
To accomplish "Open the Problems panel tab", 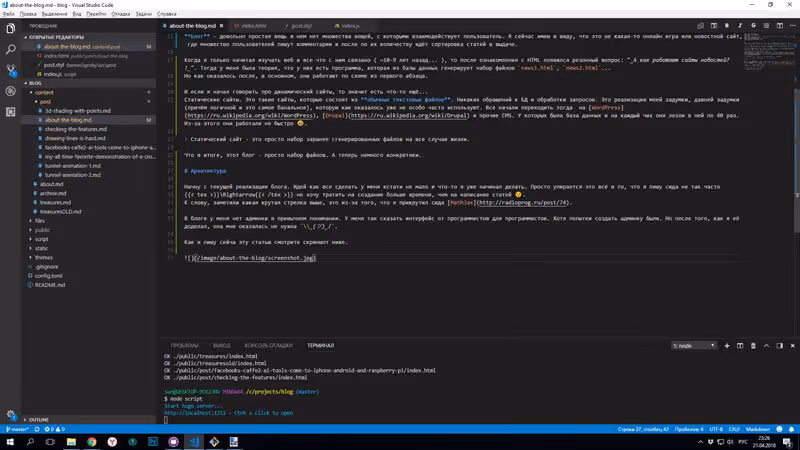I will [x=184, y=345].
